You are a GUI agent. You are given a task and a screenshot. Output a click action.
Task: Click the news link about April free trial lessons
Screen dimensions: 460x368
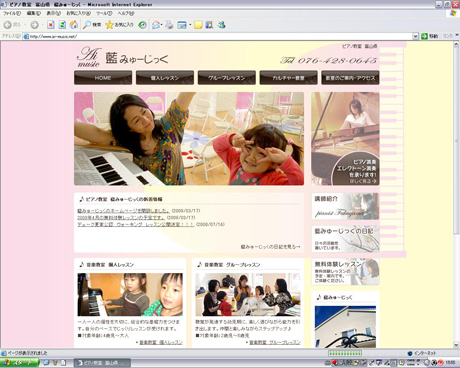[121, 217]
